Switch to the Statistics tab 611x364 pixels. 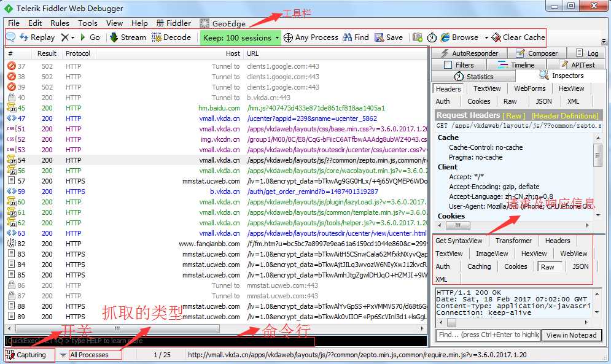(x=474, y=76)
